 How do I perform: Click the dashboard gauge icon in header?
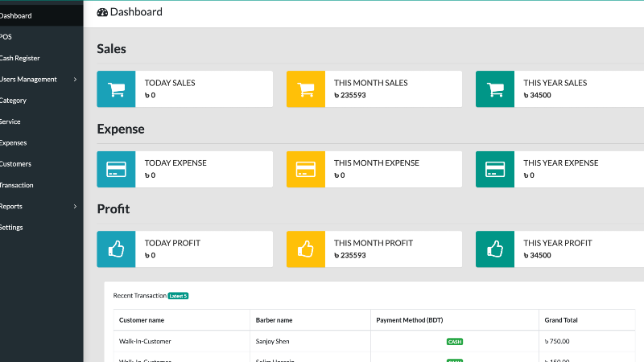(102, 12)
